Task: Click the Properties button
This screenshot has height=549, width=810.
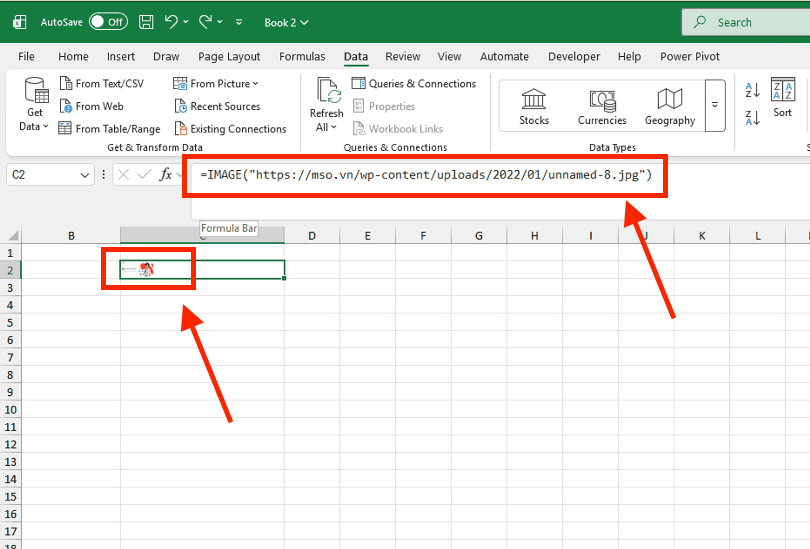Action: point(384,106)
